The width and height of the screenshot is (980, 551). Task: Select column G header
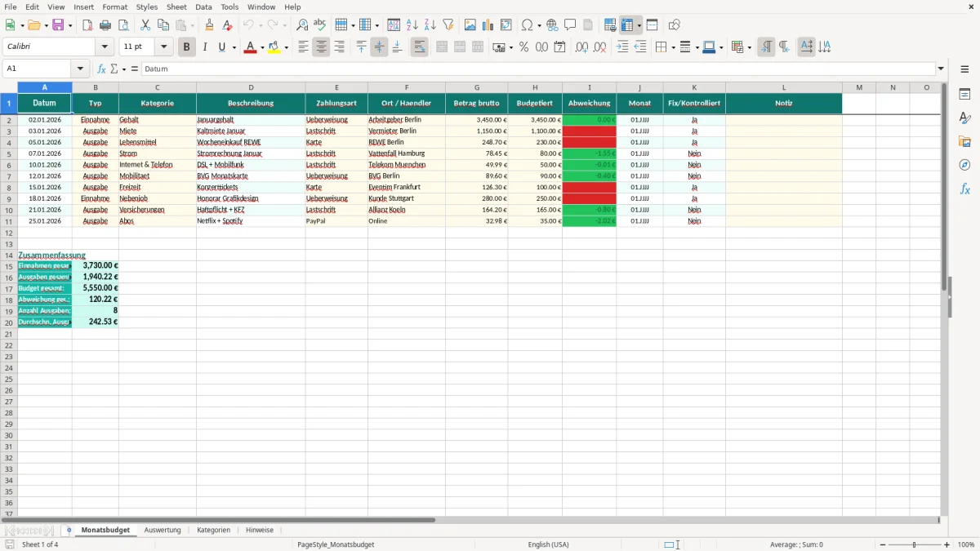pos(476,87)
